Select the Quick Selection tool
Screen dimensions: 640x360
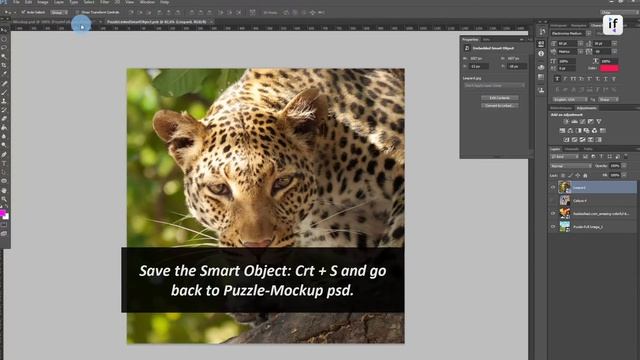click(4, 56)
